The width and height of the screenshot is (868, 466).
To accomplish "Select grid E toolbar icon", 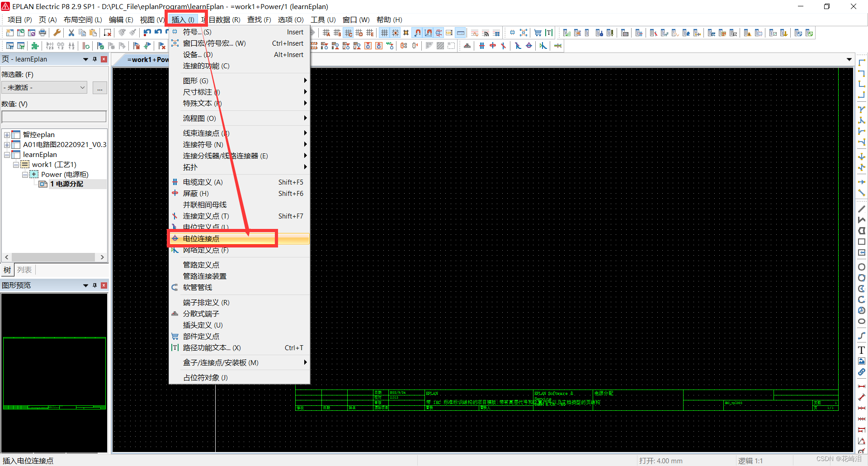I will click(x=370, y=33).
